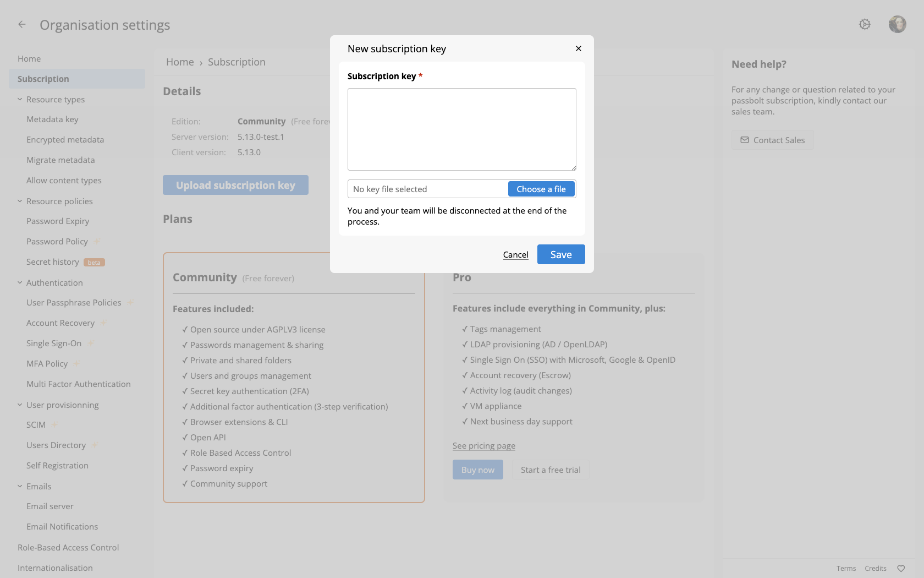The height and width of the screenshot is (578, 924).
Task: Open Metadata key settings
Action: 52,119
